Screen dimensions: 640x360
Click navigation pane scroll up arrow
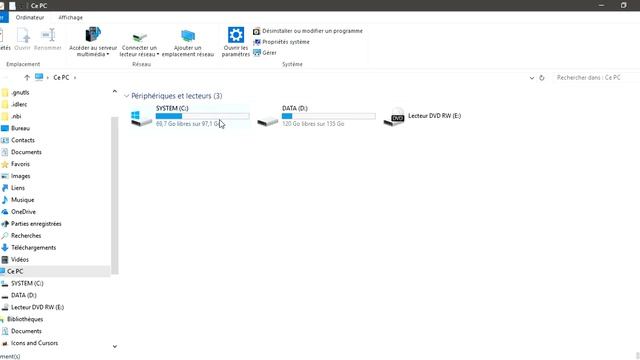(x=115, y=92)
